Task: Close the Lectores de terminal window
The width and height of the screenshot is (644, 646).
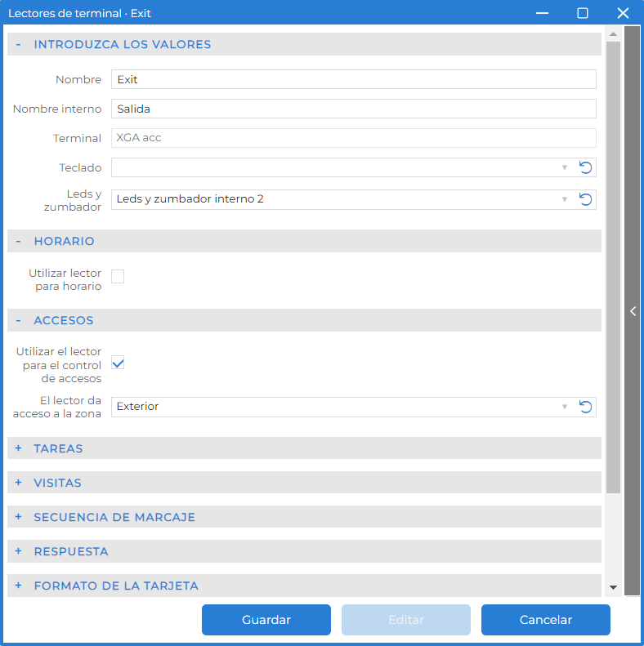Action: click(623, 13)
